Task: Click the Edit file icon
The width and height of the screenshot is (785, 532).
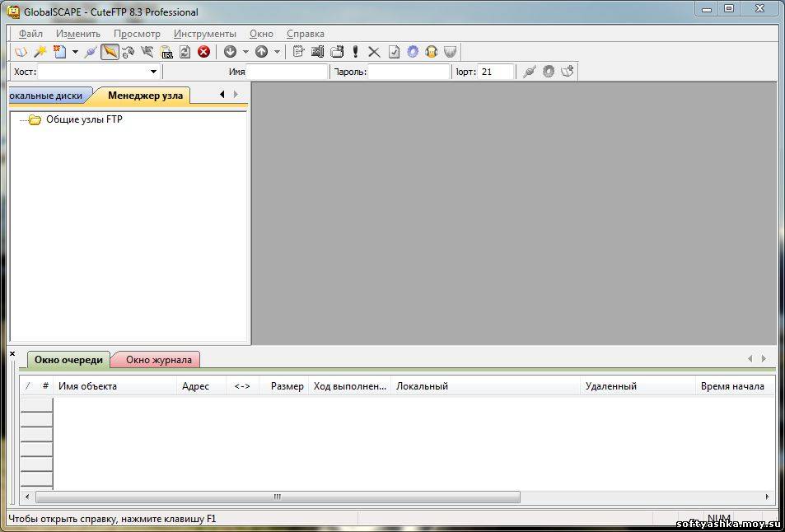Action: click(x=299, y=52)
